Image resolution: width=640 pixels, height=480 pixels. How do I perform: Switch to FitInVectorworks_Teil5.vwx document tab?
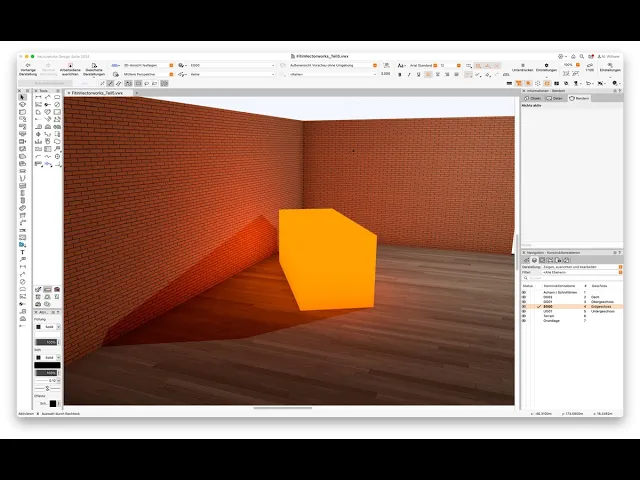97,93
